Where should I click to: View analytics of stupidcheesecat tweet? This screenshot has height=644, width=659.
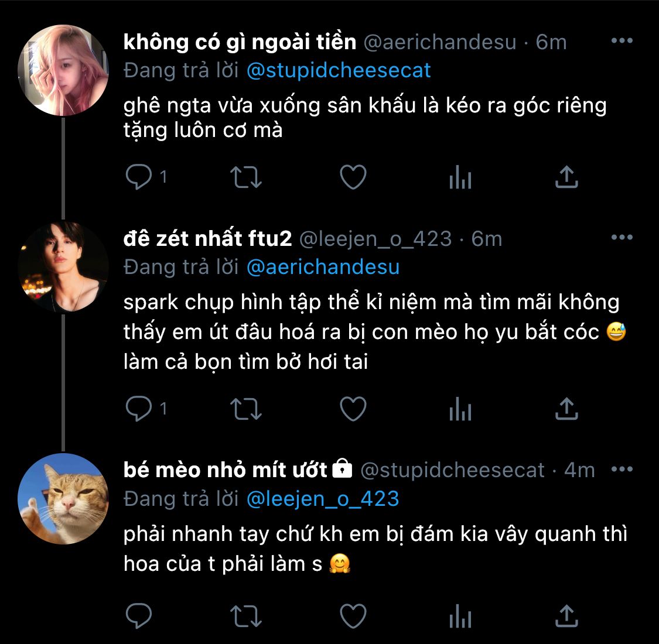coord(460,616)
